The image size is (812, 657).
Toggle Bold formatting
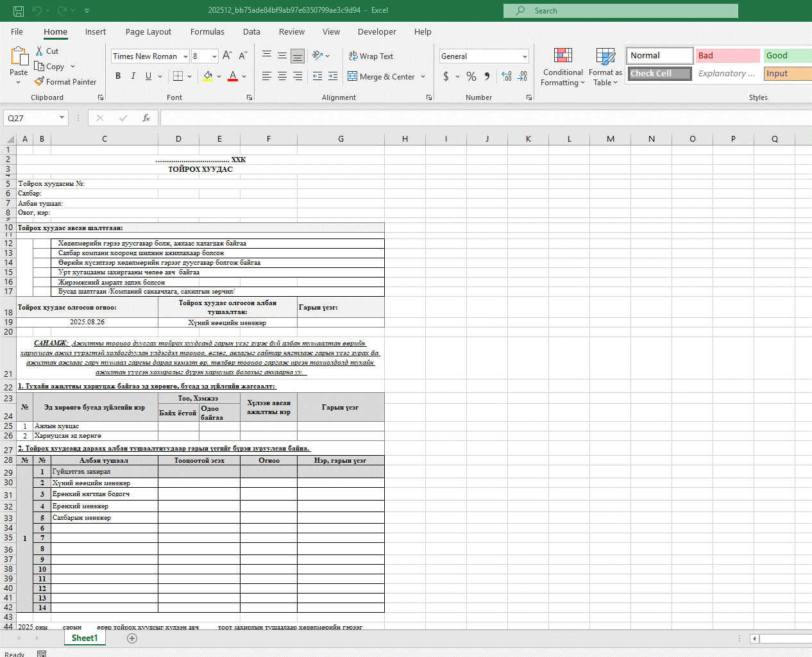click(x=118, y=76)
